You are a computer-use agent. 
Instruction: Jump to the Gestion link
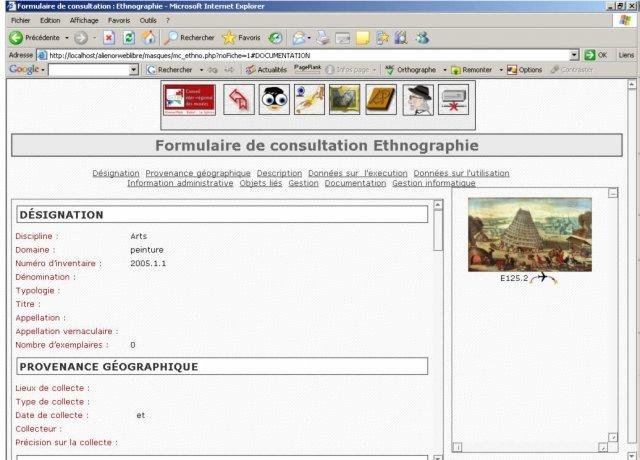coord(303,183)
